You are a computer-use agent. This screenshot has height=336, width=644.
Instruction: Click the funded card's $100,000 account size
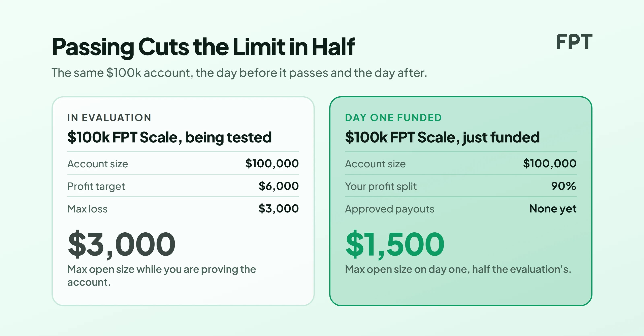pos(550,164)
